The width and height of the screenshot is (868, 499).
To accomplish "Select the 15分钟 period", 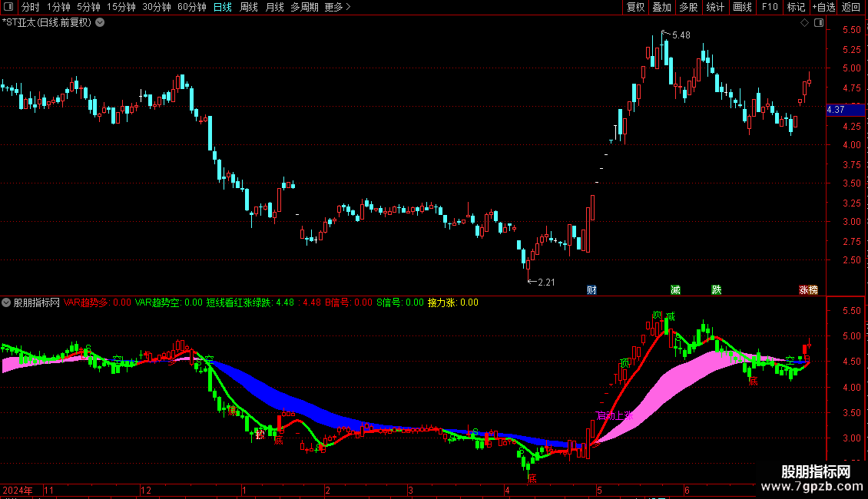I will (121, 7).
